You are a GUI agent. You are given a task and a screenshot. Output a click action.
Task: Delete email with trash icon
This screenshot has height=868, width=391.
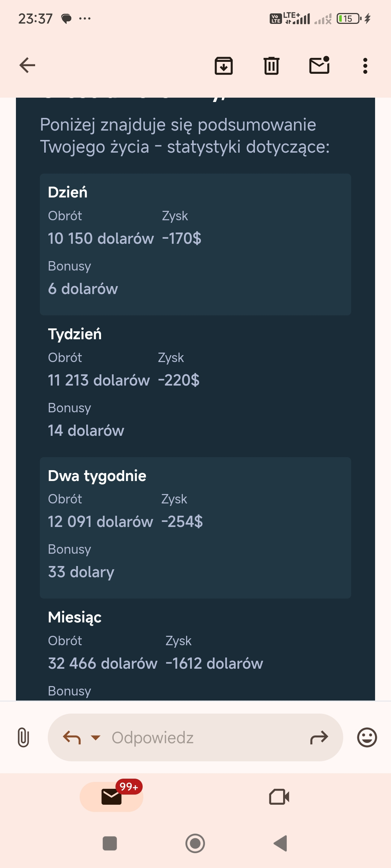point(272,66)
